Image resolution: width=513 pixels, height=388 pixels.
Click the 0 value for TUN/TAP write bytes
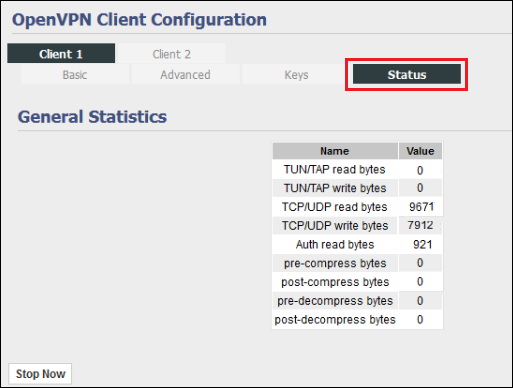point(420,188)
